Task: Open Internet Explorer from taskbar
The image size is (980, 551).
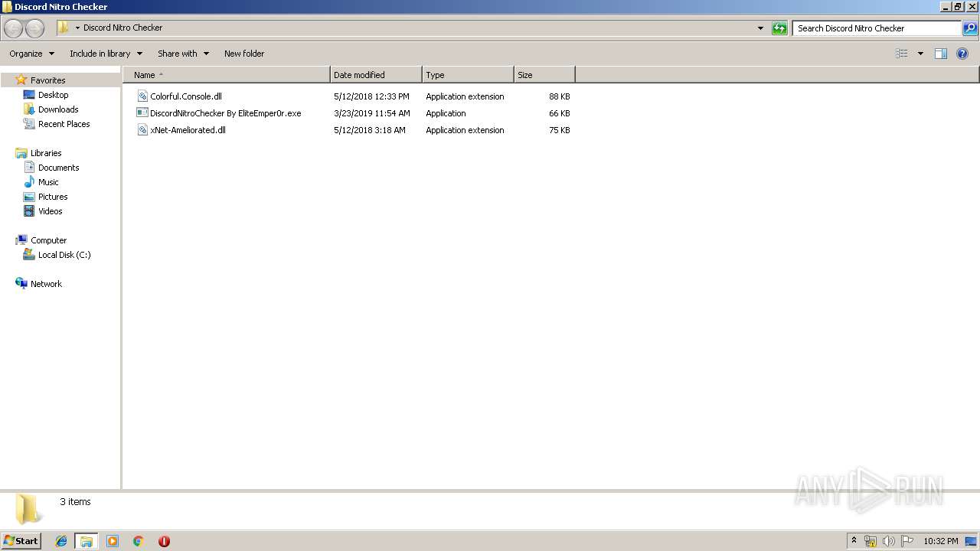Action: coord(61,541)
